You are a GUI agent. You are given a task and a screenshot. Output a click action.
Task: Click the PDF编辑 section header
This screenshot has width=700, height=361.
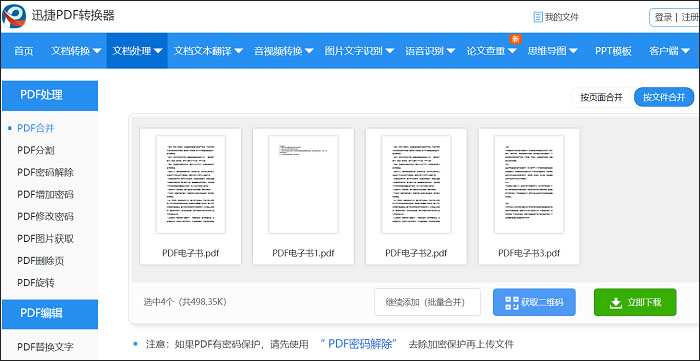[x=50, y=314]
